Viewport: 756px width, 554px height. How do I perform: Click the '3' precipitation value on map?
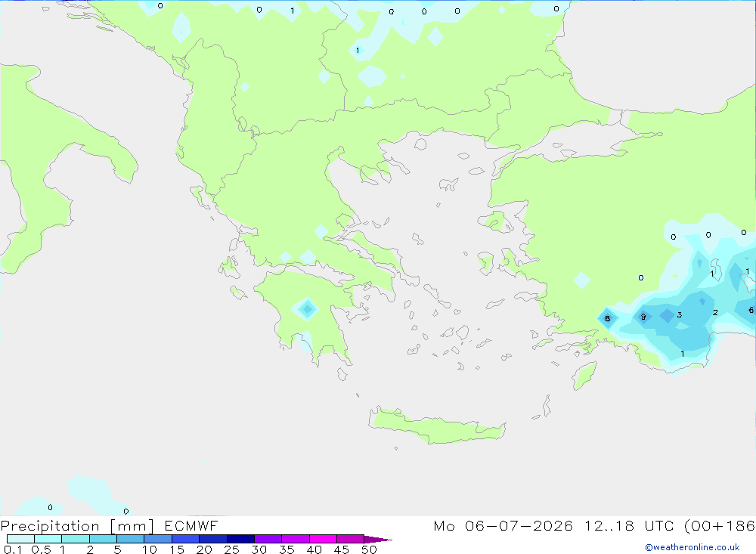click(680, 315)
